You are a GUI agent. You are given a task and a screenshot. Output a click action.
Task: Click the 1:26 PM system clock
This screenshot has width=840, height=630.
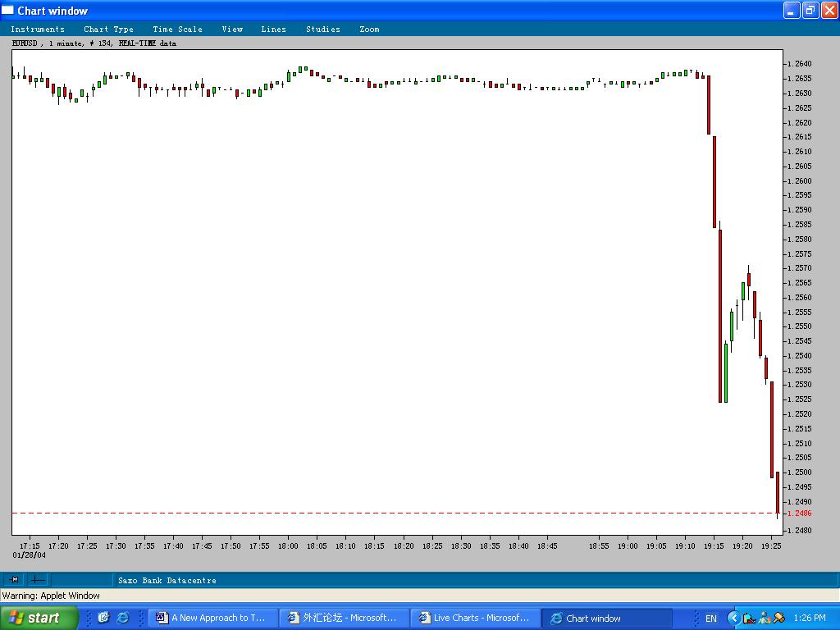[810, 619]
